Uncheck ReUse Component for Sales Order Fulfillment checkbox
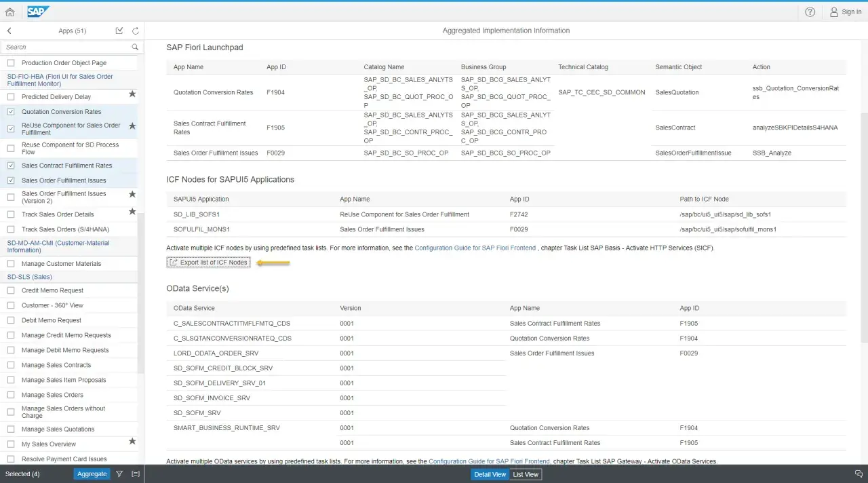868x483 pixels. [11, 129]
